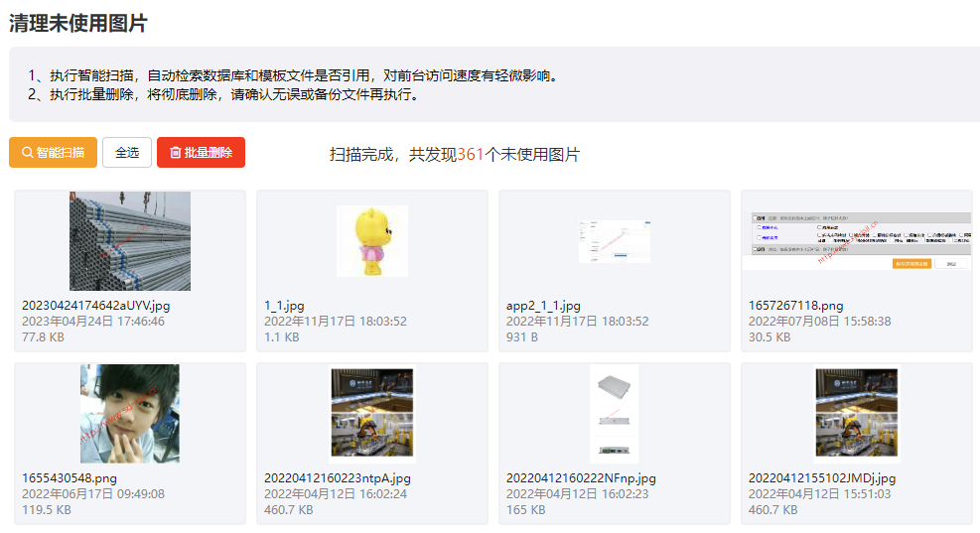This screenshot has height=533, width=980.
Task: Select the yellow cartoon bear thumbnail
Action: pyautogui.click(x=372, y=241)
